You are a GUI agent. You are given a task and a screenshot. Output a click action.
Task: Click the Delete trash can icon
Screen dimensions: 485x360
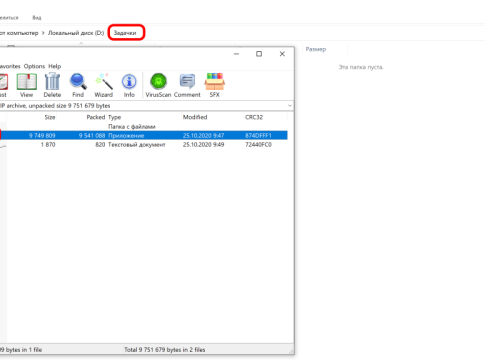pos(52,85)
